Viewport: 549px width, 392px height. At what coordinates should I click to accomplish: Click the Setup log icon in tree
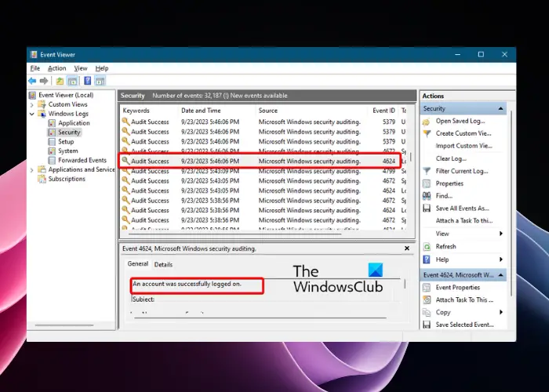click(x=52, y=142)
